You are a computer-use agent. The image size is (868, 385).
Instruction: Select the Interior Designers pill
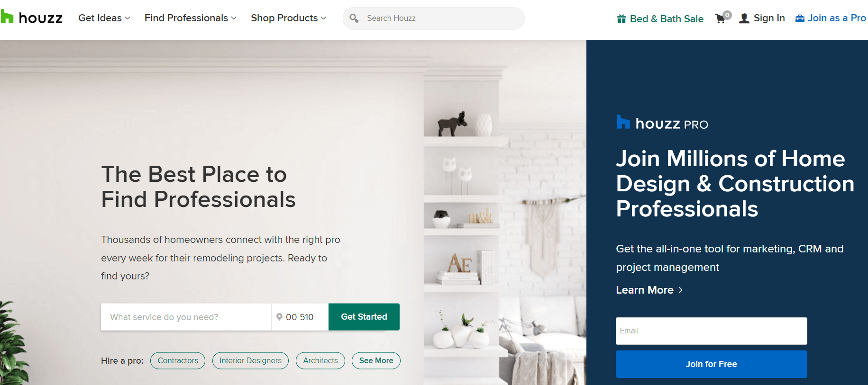[x=250, y=360]
